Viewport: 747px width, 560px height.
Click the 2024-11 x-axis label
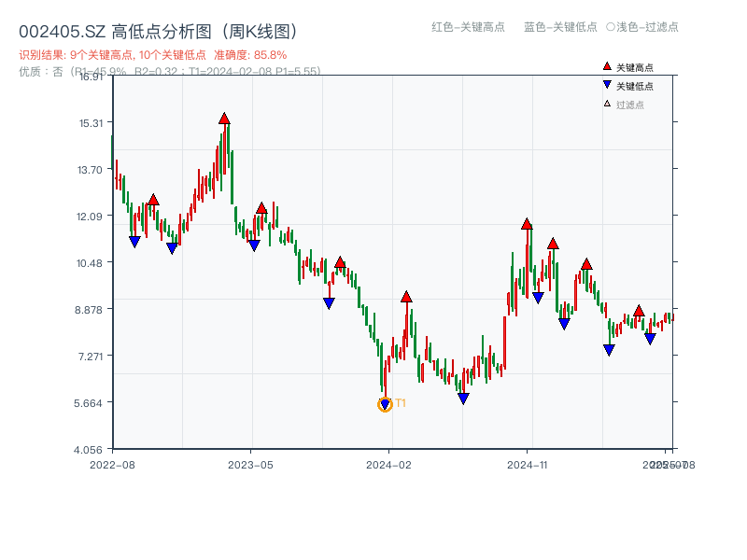(x=527, y=465)
